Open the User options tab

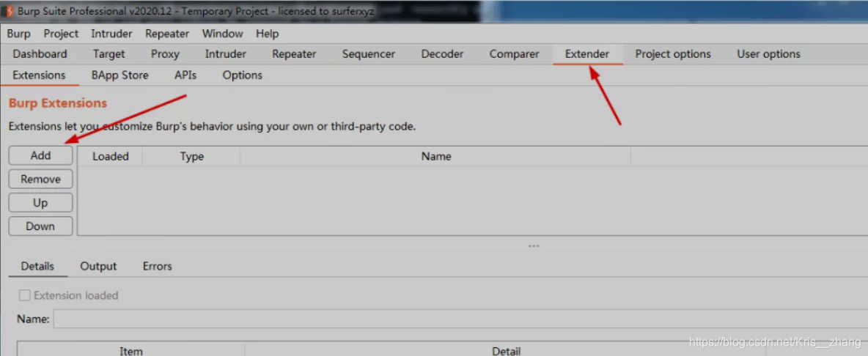(x=768, y=54)
